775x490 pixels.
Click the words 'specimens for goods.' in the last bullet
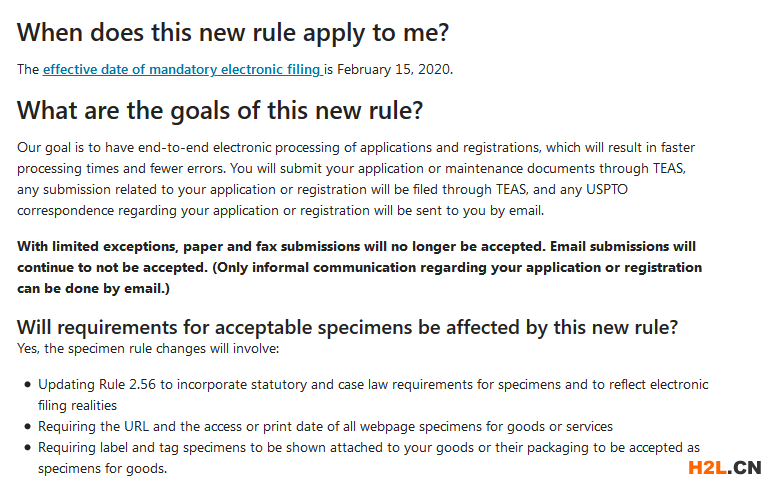102,468
